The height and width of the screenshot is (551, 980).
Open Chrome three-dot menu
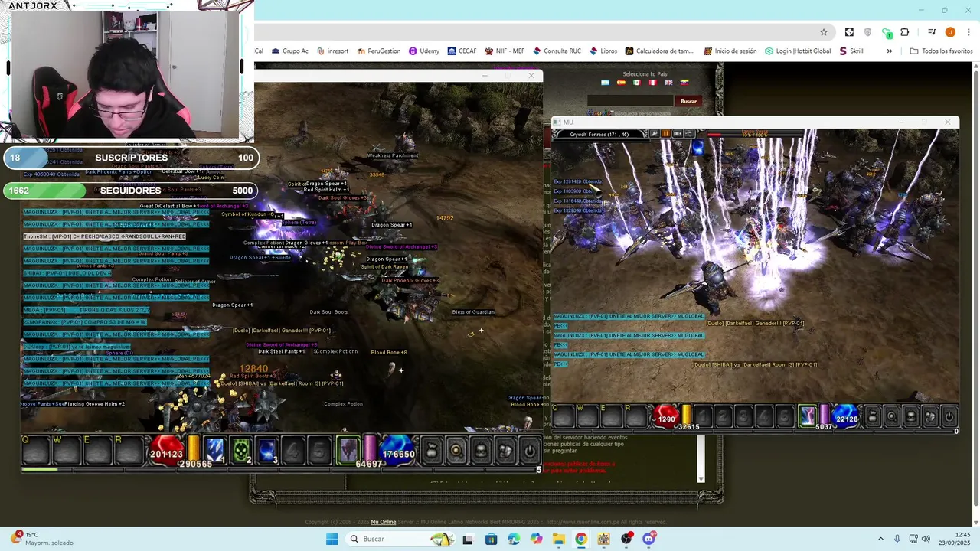click(x=967, y=32)
